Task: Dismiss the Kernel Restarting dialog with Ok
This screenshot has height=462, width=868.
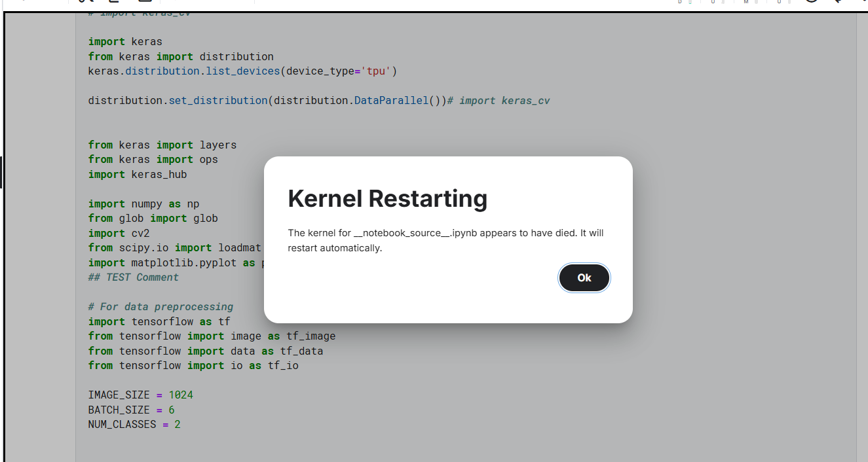Action: click(584, 277)
